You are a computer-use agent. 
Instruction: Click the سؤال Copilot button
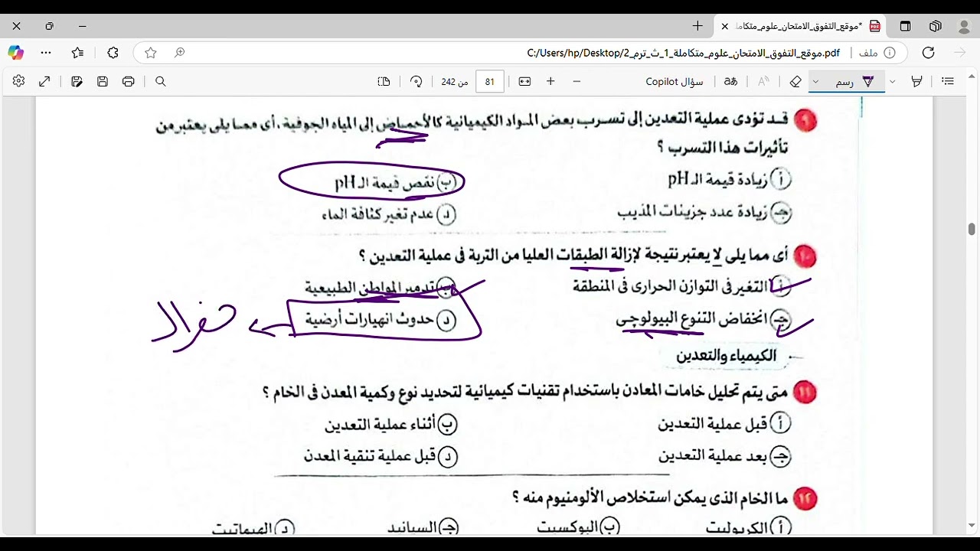675,81
